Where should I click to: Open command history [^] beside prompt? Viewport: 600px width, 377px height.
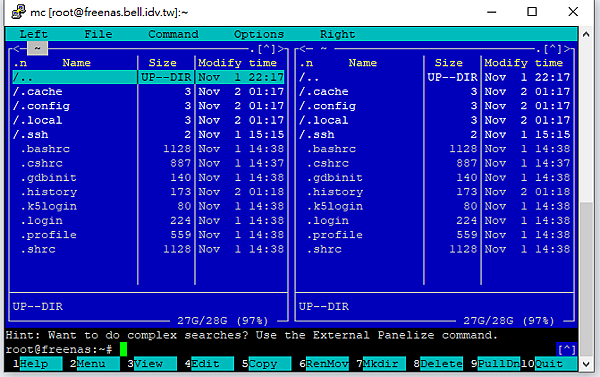(567, 349)
